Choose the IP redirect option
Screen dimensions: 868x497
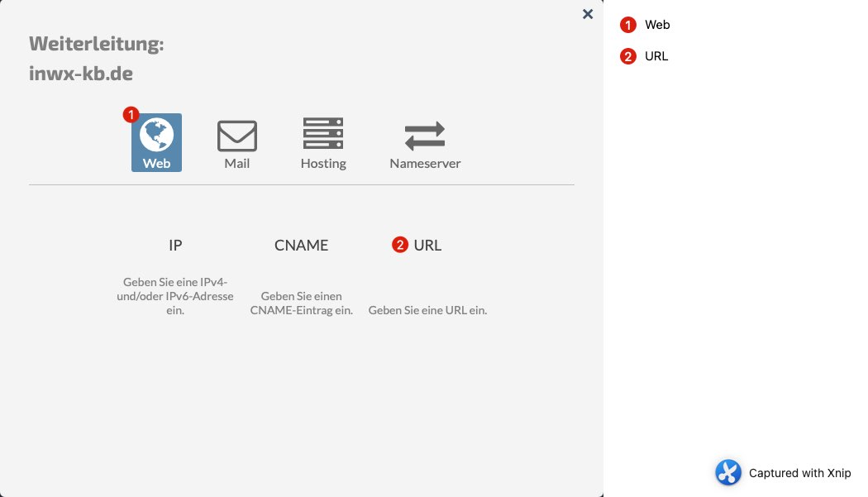(175, 246)
